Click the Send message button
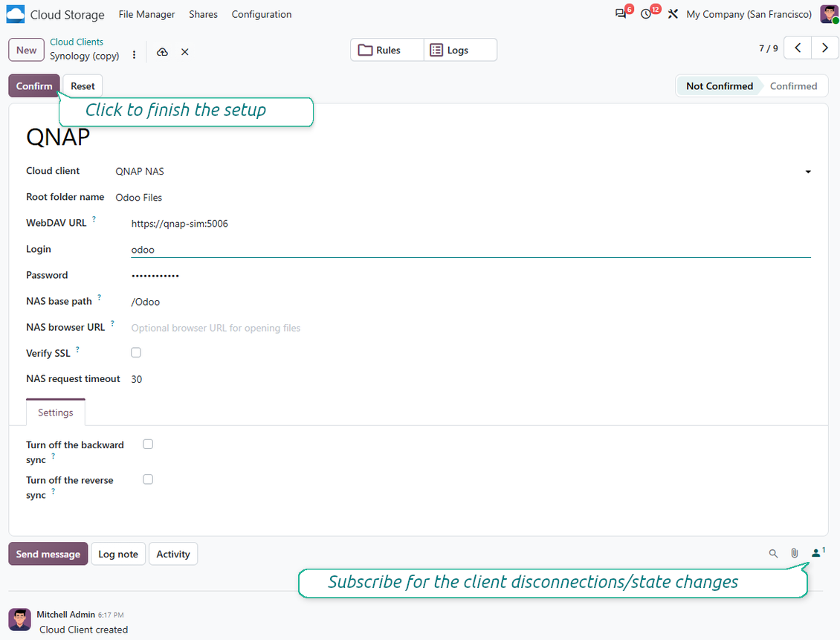The width and height of the screenshot is (840, 640). pos(48,554)
